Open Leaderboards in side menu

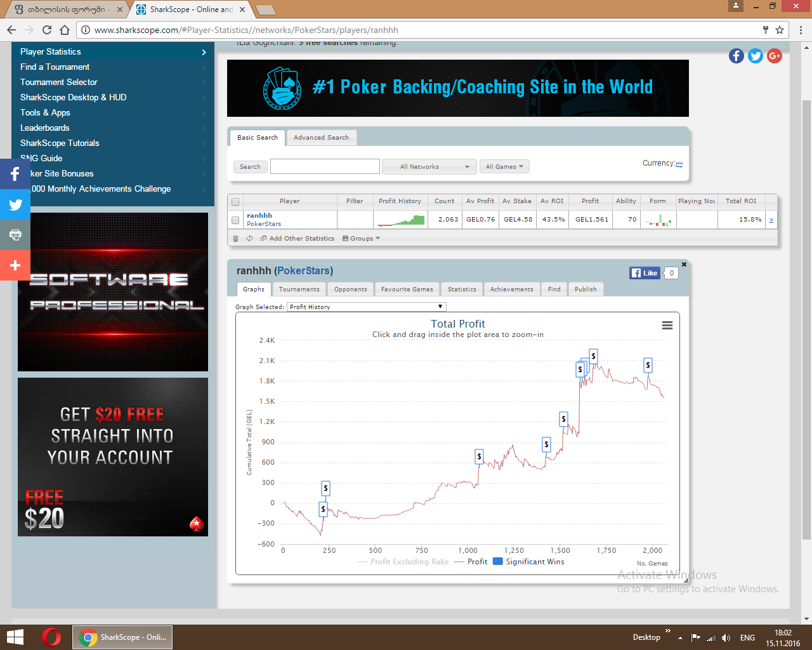(113, 128)
